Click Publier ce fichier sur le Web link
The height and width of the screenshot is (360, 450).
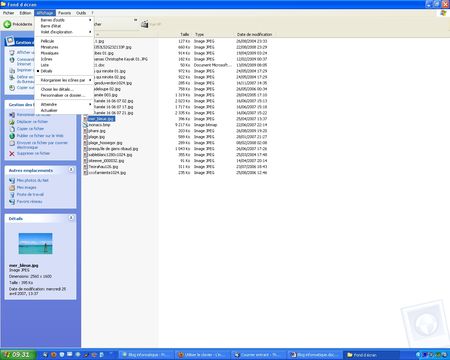[x=40, y=136]
